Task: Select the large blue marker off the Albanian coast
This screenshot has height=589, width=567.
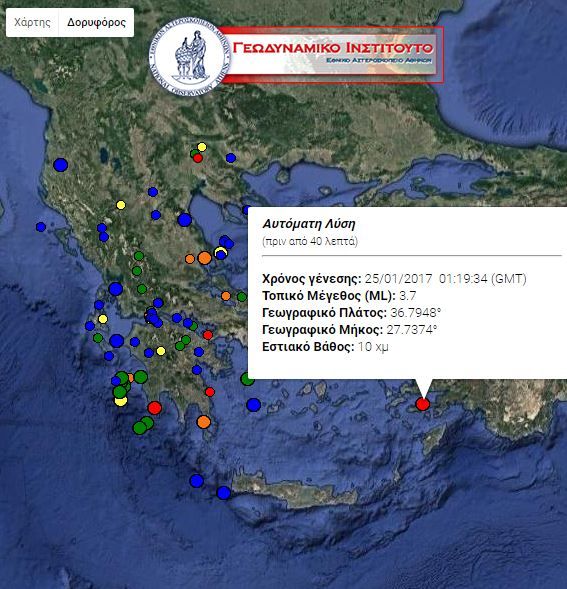Action: 60,165
